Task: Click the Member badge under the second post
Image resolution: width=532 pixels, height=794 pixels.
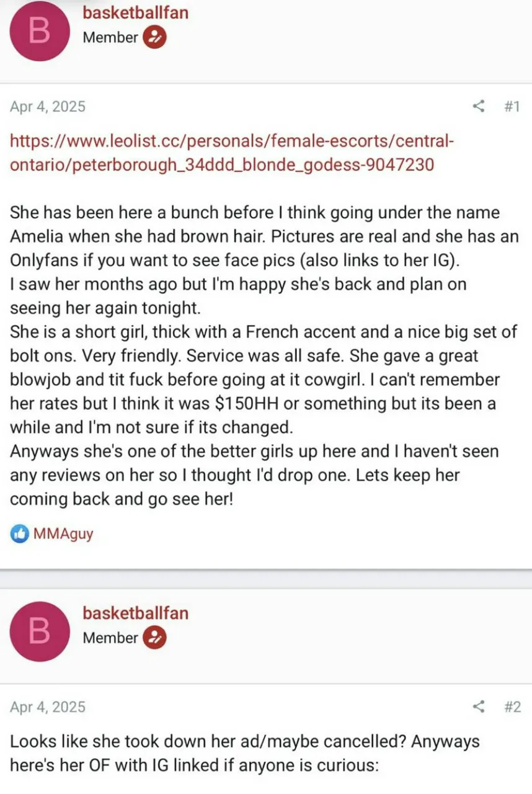Action: coord(154,638)
